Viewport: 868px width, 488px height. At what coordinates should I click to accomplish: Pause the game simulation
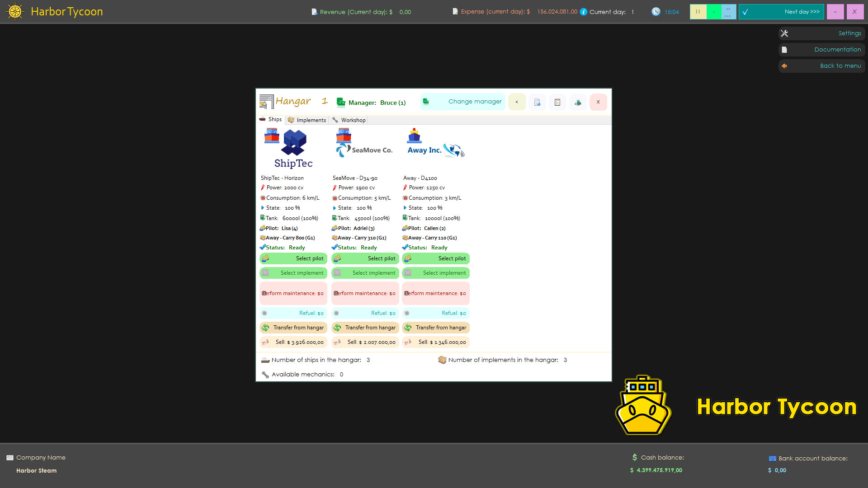coord(698,11)
